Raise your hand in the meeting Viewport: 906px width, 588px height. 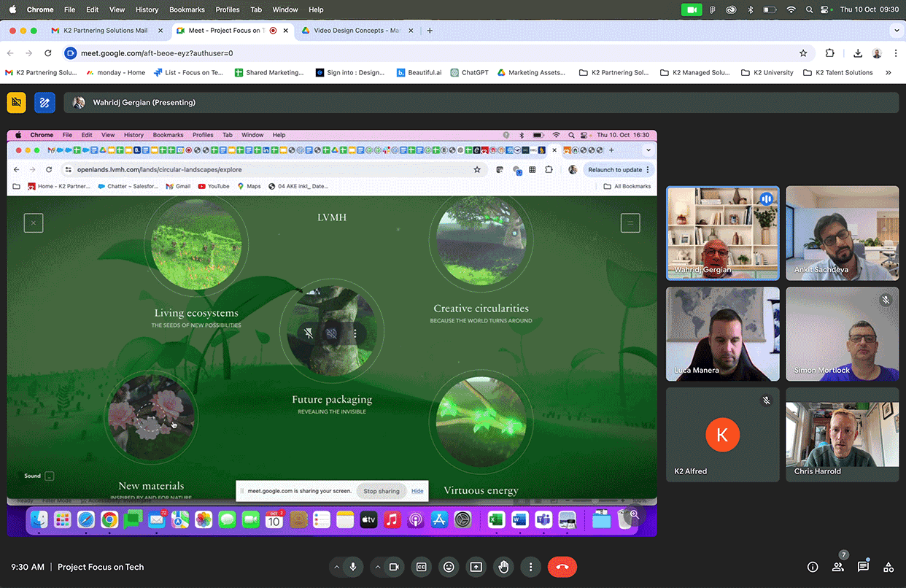[x=503, y=567]
